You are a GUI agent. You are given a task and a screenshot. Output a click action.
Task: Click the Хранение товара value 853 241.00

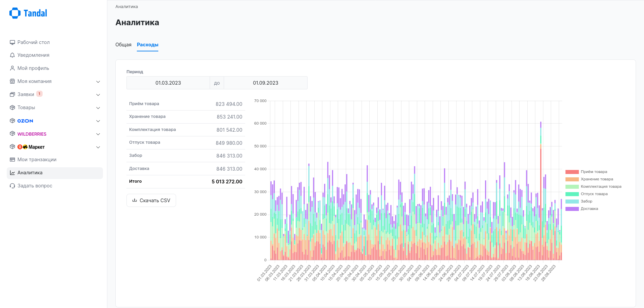[x=229, y=117]
